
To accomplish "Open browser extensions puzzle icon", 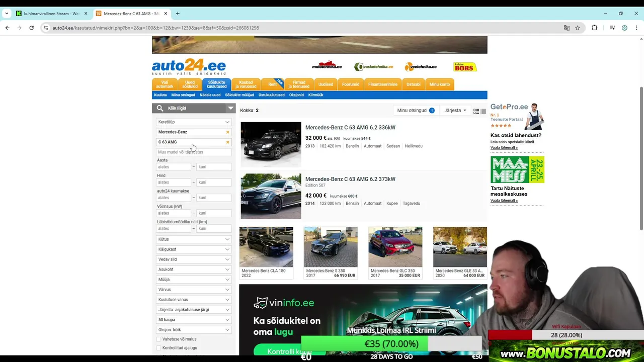I will (x=594, y=28).
